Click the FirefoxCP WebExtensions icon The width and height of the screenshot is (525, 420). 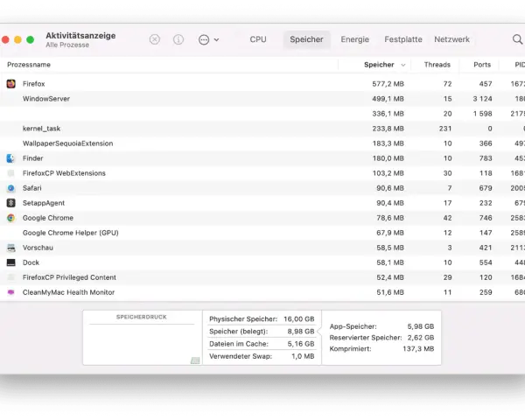click(11, 173)
